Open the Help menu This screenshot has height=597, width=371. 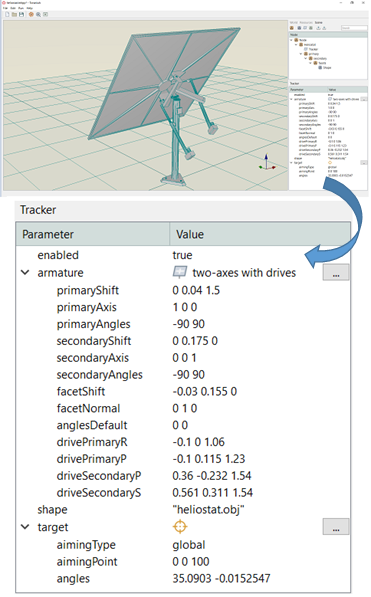[x=29, y=8]
